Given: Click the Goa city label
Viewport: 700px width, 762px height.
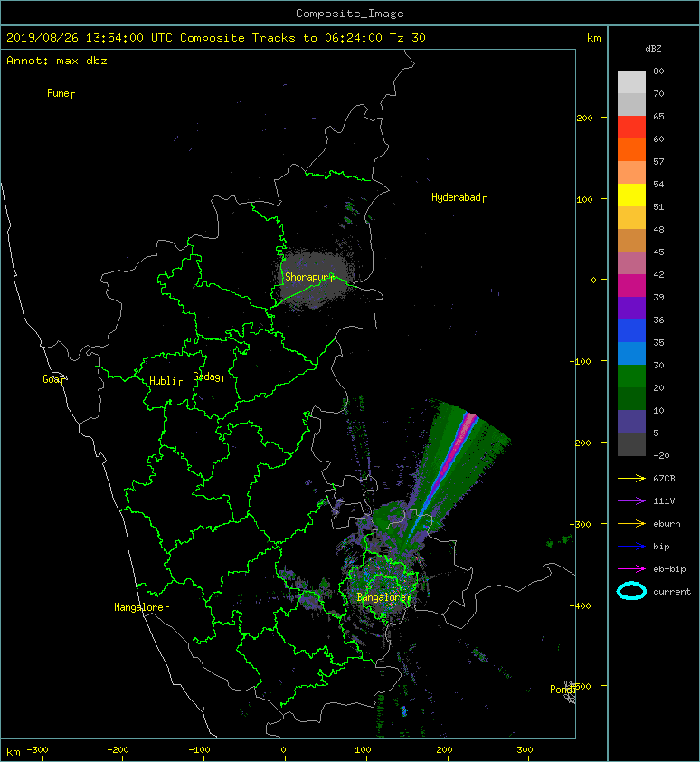Looking at the screenshot, I should click(x=51, y=379).
